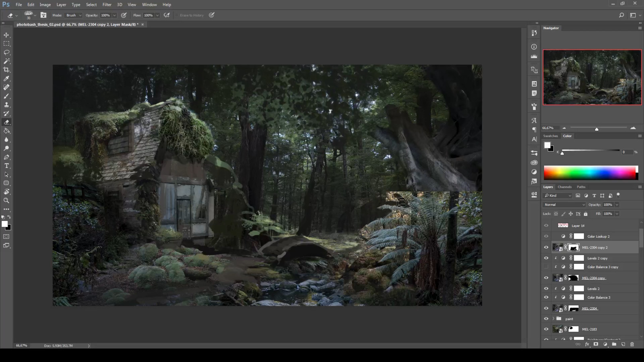The width and height of the screenshot is (644, 362).
Task: Filter for type layers icon
Action: tap(594, 195)
